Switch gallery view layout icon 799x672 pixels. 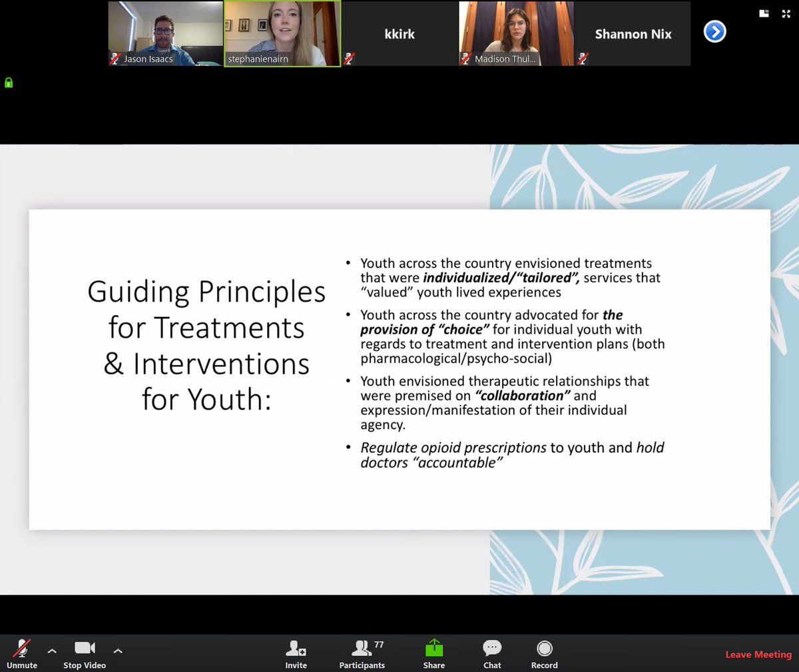tap(764, 13)
